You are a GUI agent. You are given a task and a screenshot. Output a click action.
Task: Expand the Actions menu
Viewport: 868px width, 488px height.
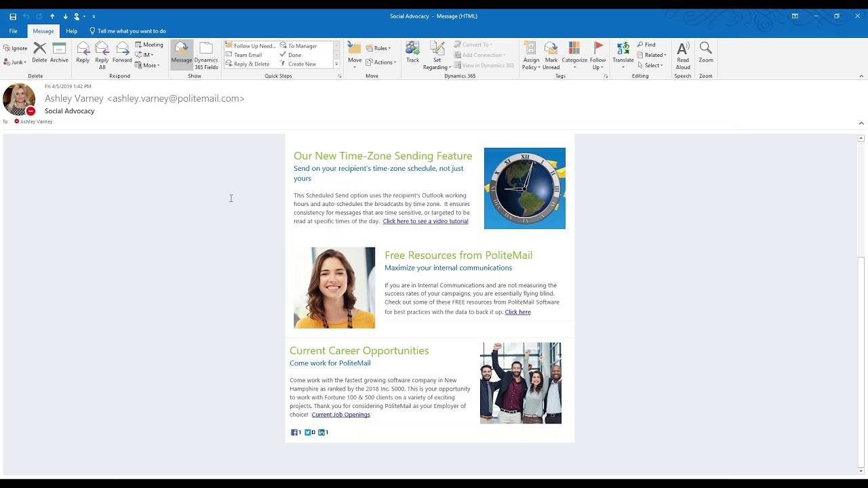click(382, 62)
